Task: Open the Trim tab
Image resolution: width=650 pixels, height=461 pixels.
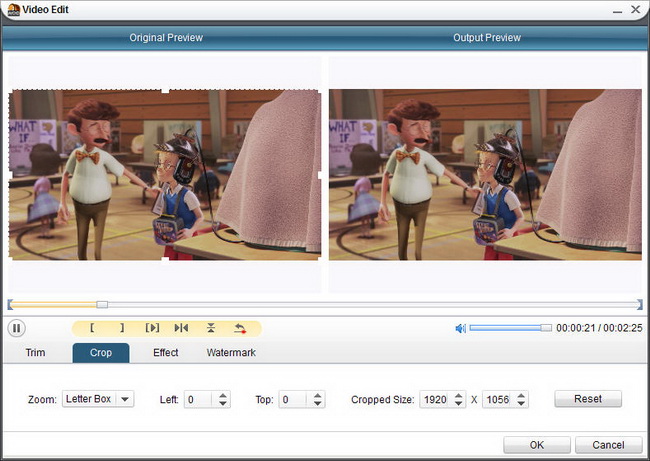Action: coord(35,353)
